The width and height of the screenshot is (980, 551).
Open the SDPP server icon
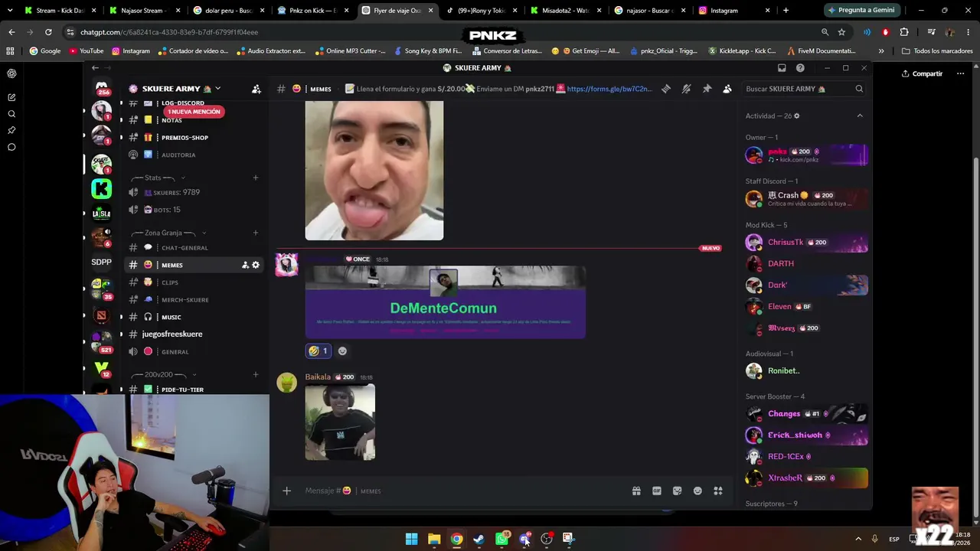pos(101,262)
